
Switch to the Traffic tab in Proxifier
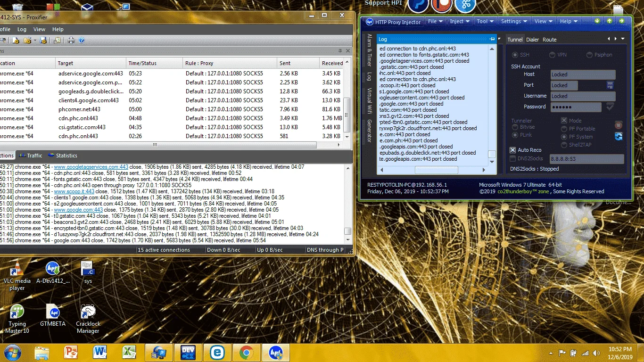tap(31, 156)
